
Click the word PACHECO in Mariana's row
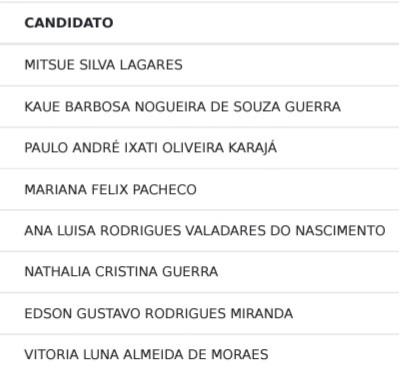pos(165,189)
